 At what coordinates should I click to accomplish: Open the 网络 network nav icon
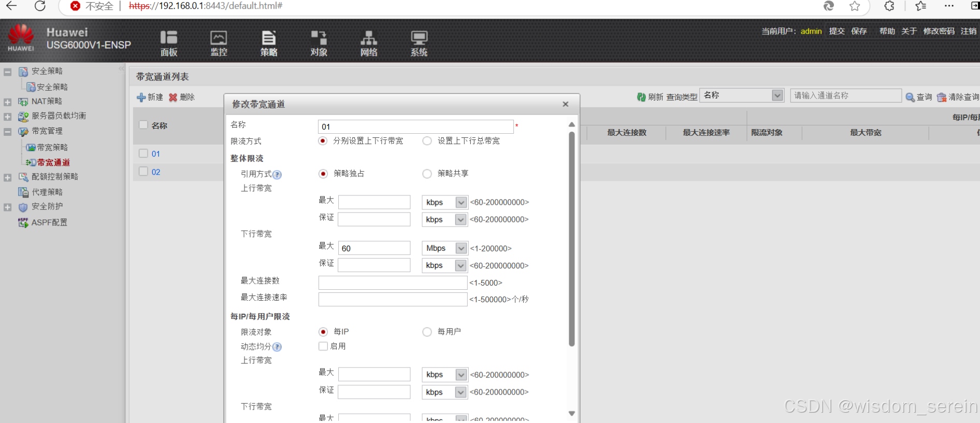[x=369, y=44]
